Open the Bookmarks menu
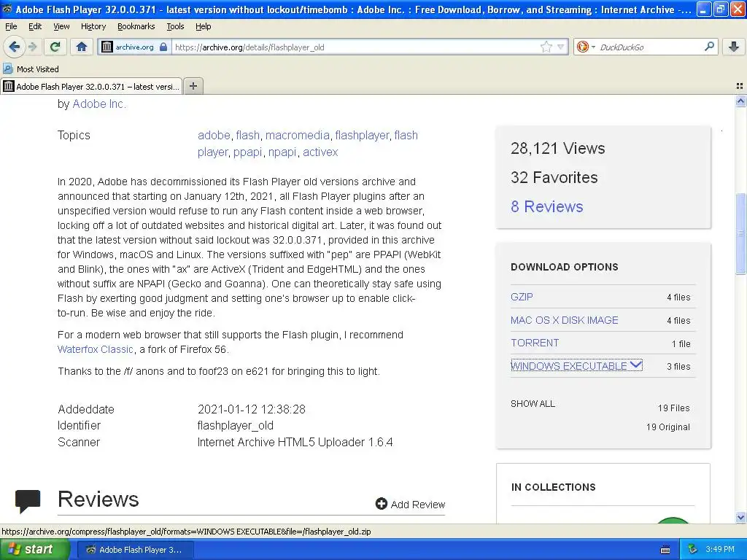747x560 pixels. tap(136, 26)
